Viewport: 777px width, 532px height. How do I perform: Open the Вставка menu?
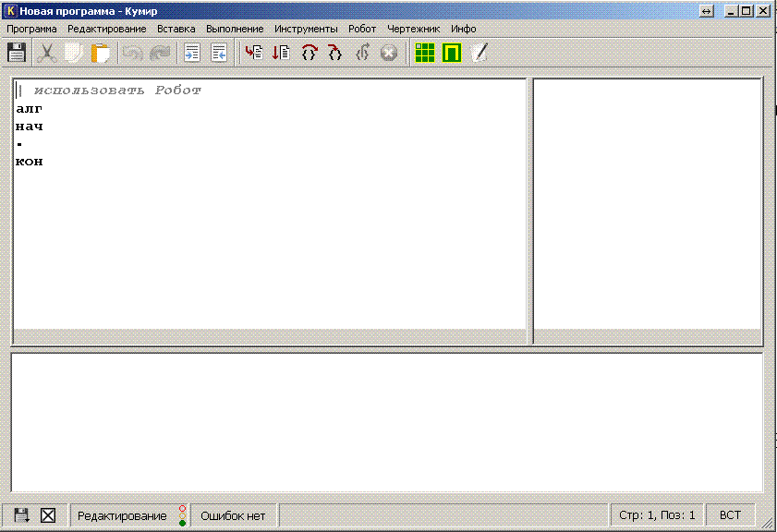click(x=176, y=29)
